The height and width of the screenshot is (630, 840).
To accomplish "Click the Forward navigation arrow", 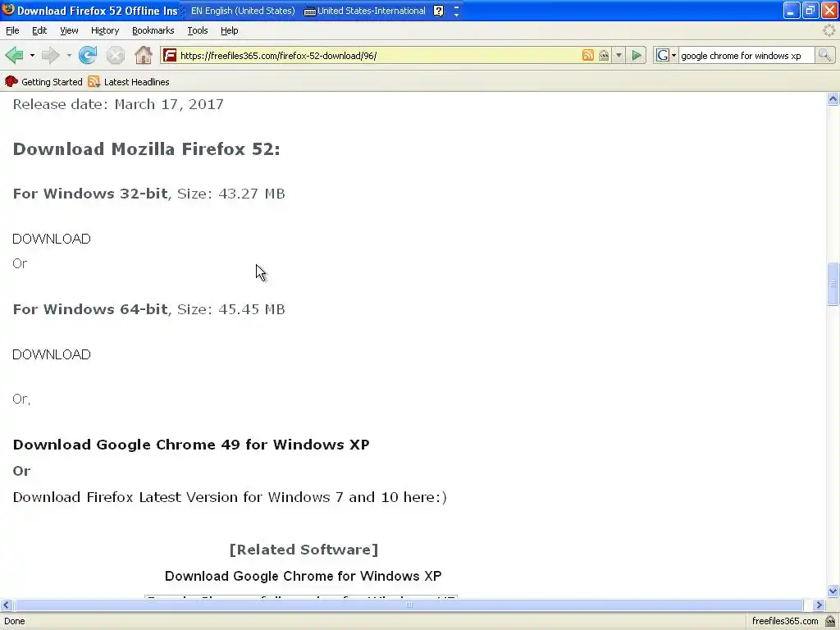I will tap(50, 55).
